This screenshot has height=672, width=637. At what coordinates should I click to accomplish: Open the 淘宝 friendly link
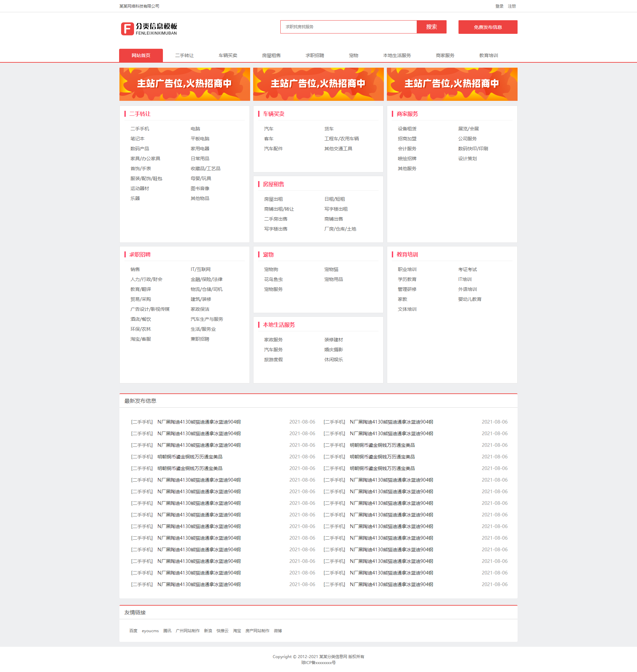[237, 631]
